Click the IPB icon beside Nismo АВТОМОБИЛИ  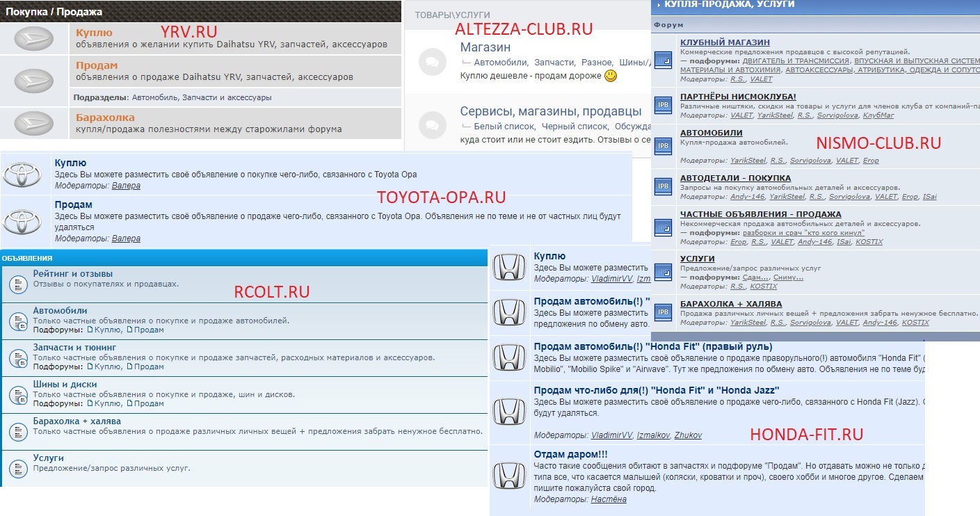(x=664, y=145)
